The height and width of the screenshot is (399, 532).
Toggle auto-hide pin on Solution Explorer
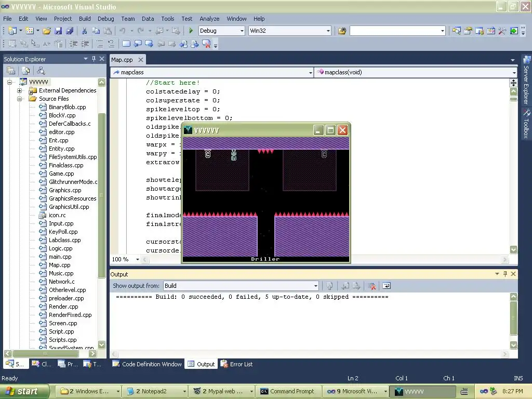(94, 59)
